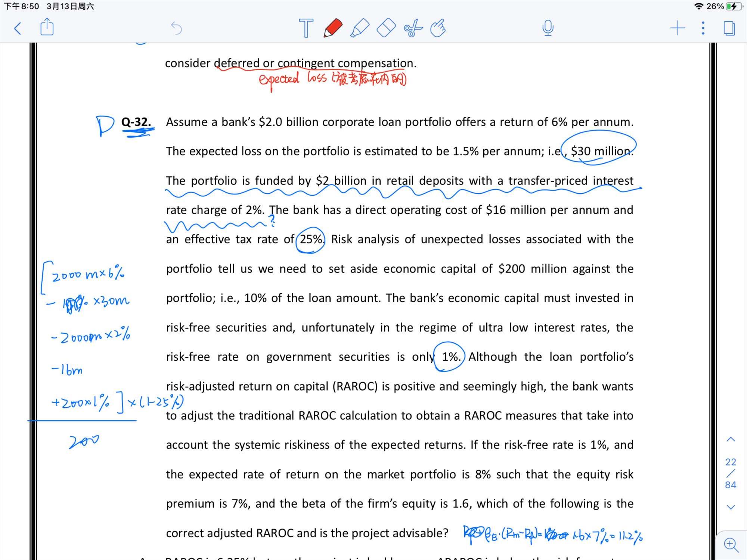
Task: Tap the date in the status bar
Action: point(70,6)
